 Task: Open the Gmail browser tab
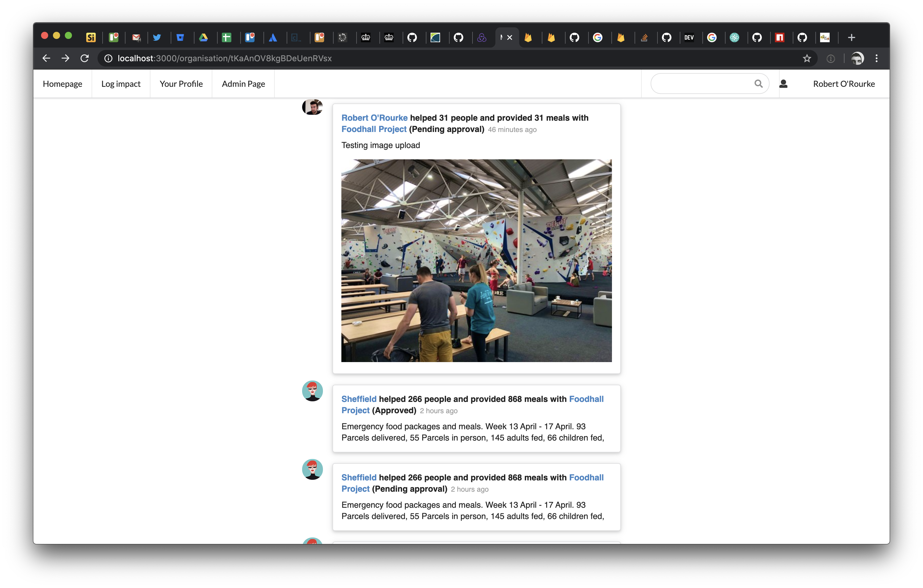[x=136, y=37]
